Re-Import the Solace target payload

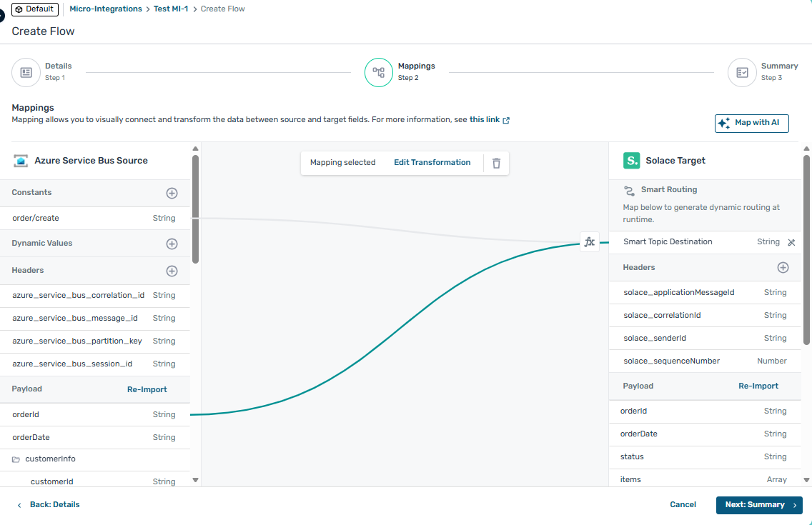point(758,386)
